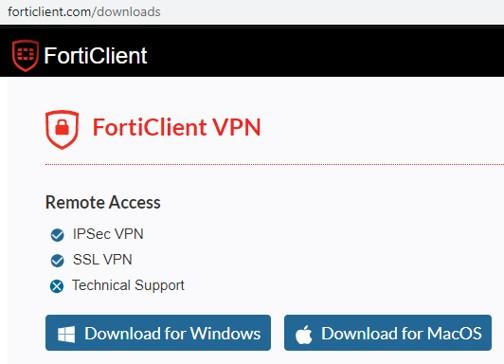
Task: Click the checkmark icon beside SSL VPN
Action: (x=57, y=260)
